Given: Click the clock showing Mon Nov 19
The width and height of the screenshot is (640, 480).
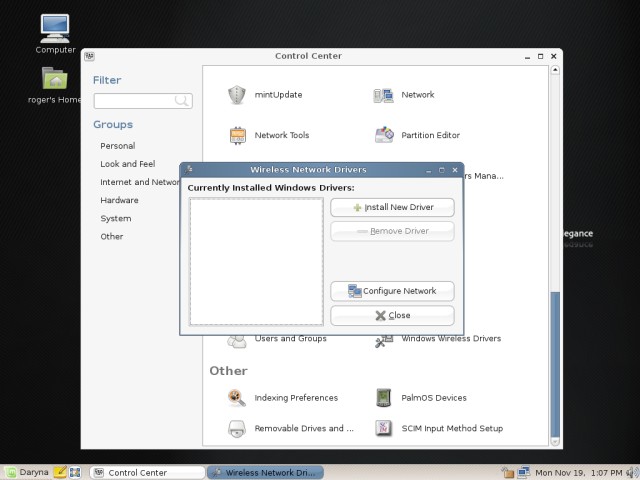Looking at the screenshot, I should [x=578, y=473].
